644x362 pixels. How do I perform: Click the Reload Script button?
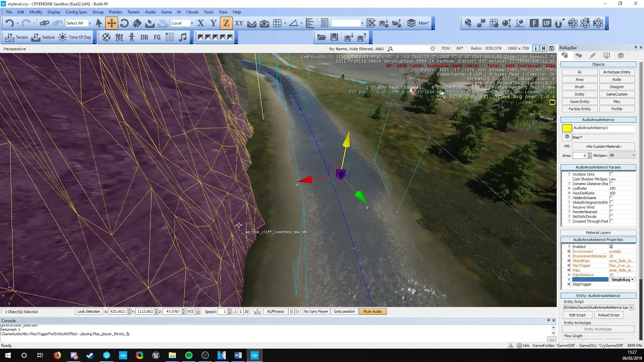coord(608,315)
